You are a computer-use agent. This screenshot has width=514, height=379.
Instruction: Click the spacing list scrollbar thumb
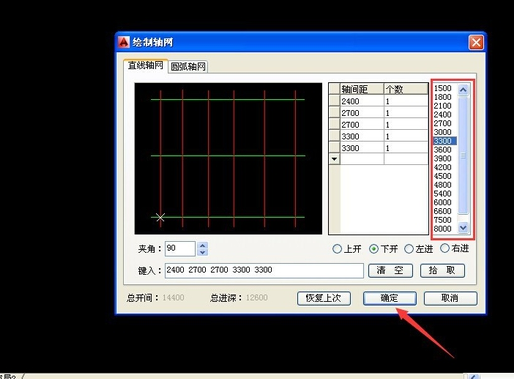coord(463,156)
